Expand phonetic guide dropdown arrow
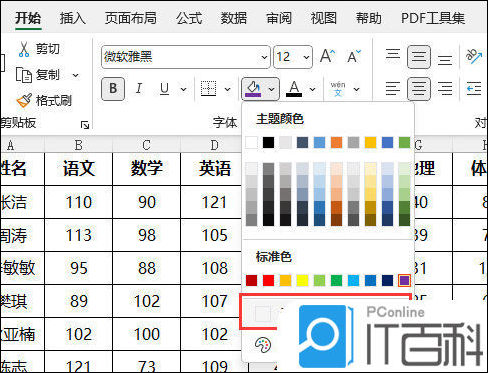The image size is (488, 373). [356, 89]
